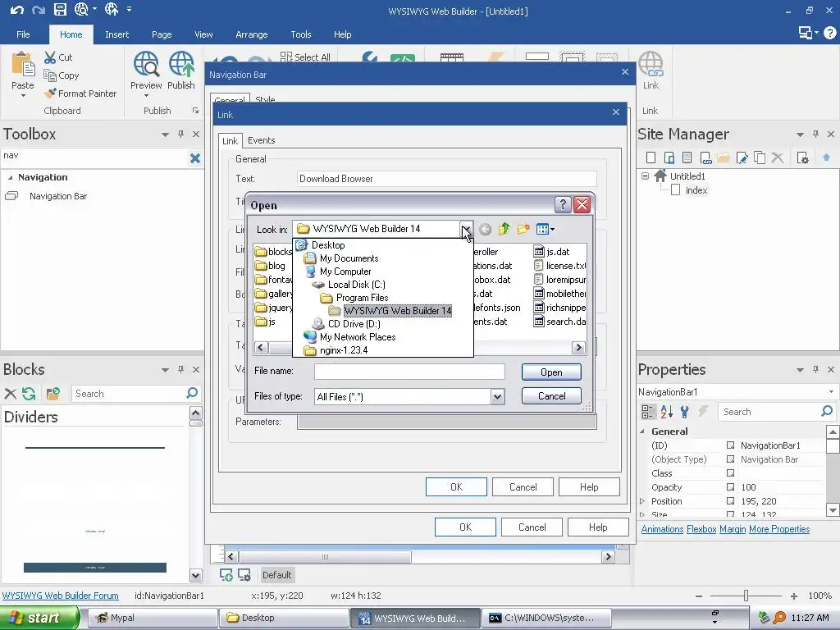Click Help in the Navigation Bar dialog

(x=598, y=527)
